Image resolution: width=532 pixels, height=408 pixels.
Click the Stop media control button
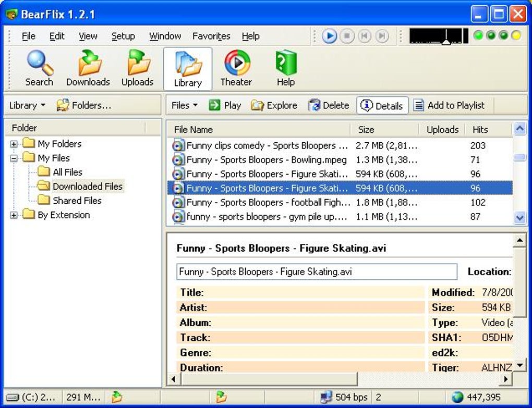pyautogui.click(x=347, y=36)
